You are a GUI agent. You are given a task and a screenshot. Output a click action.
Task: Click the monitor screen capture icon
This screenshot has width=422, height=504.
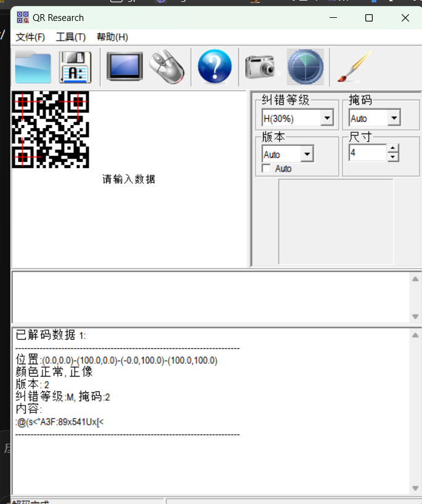124,67
